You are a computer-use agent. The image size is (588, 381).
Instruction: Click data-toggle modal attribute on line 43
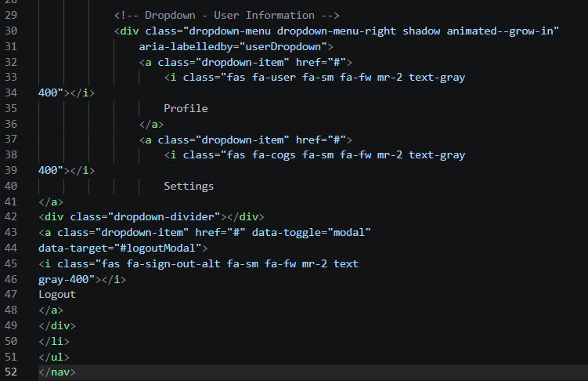click(312, 233)
